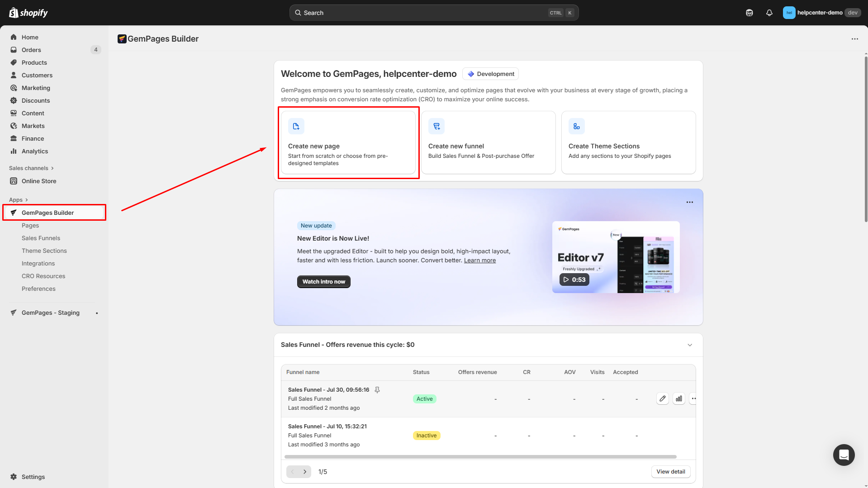Click the Watch intro now button
The image size is (868, 488).
click(x=323, y=281)
